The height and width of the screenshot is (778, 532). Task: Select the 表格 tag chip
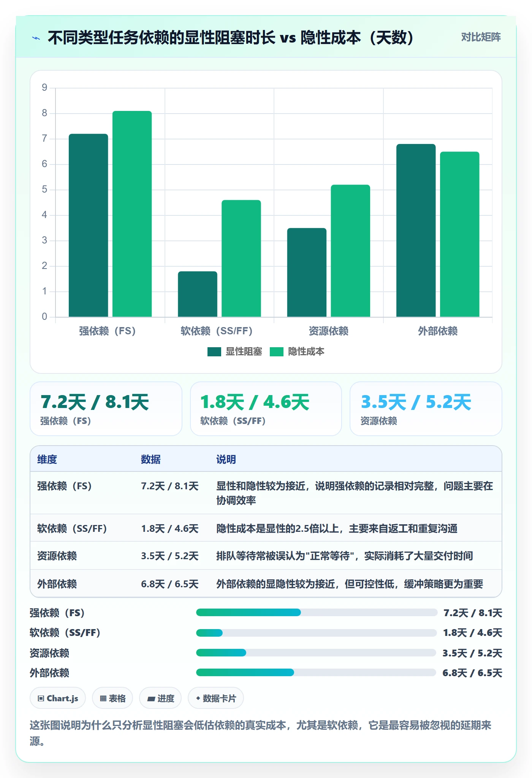(112, 698)
